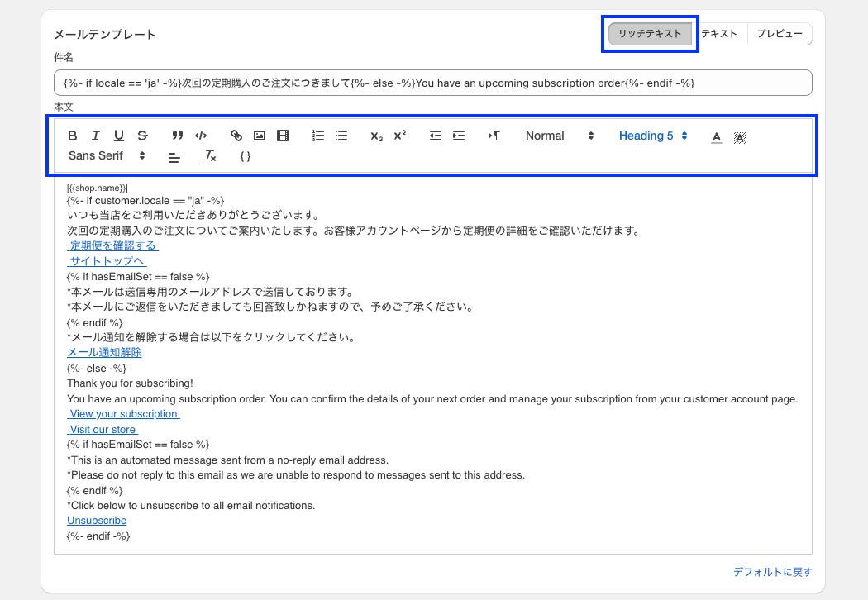Click '*メール通知を解除する場合は' line
The width and height of the screenshot is (868, 600).
click(212, 337)
